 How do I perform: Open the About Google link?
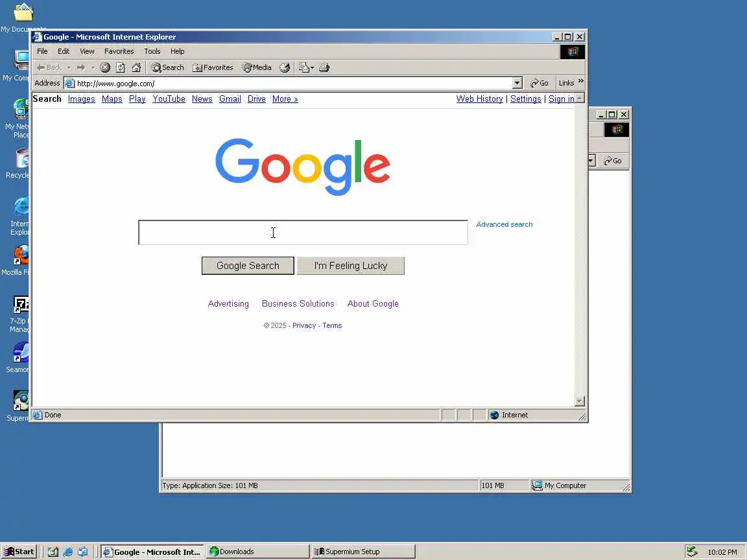point(373,304)
